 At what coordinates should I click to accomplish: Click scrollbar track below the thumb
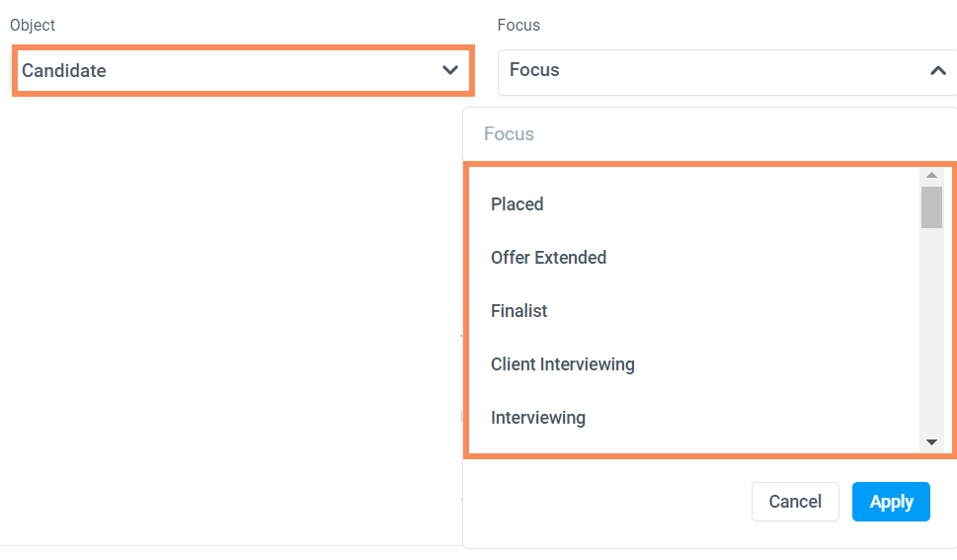[x=931, y=336]
